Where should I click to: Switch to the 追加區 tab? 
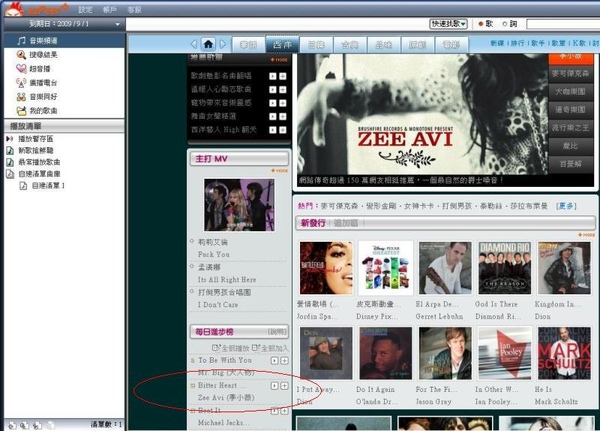pyautogui.click(x=346, y=223)
